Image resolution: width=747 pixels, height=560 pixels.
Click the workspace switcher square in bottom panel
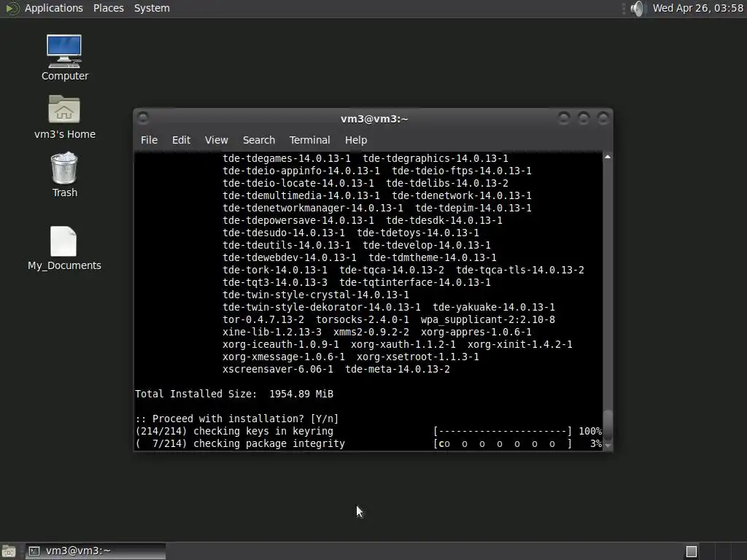coord(692,551)
